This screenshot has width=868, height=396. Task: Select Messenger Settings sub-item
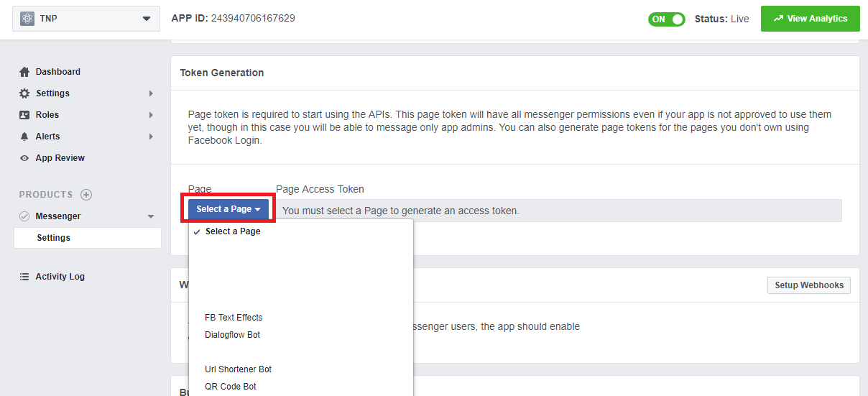(x=88, y=238)
